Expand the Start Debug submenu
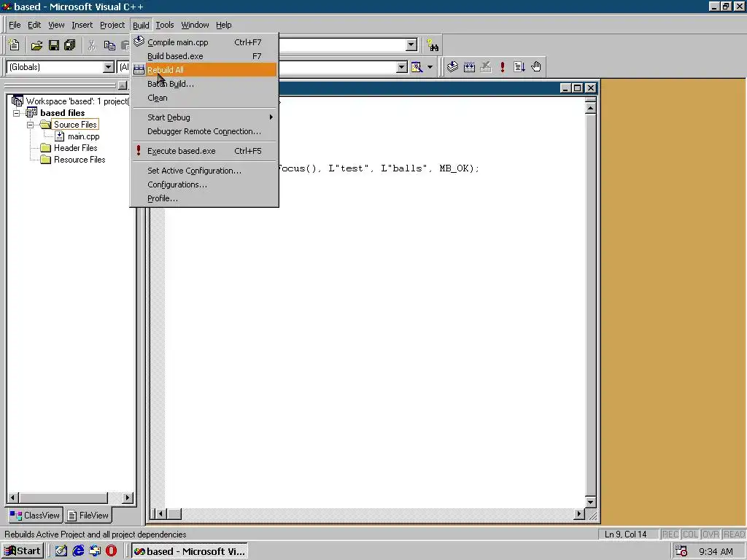 205,117
